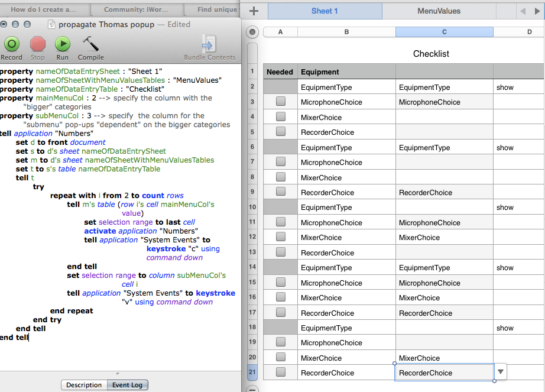
Task: Toggle the Needed checkbox in row 9
Action: tap(280, 192)
